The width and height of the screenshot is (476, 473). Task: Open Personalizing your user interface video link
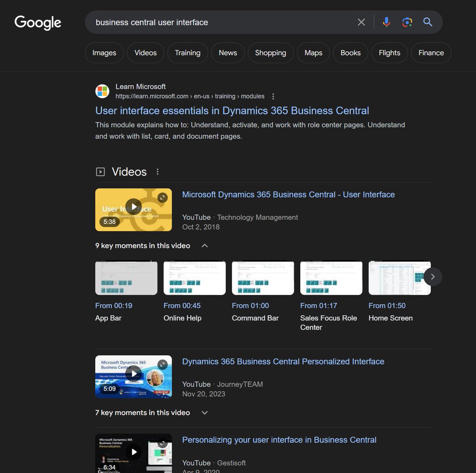tap(279, 440)
